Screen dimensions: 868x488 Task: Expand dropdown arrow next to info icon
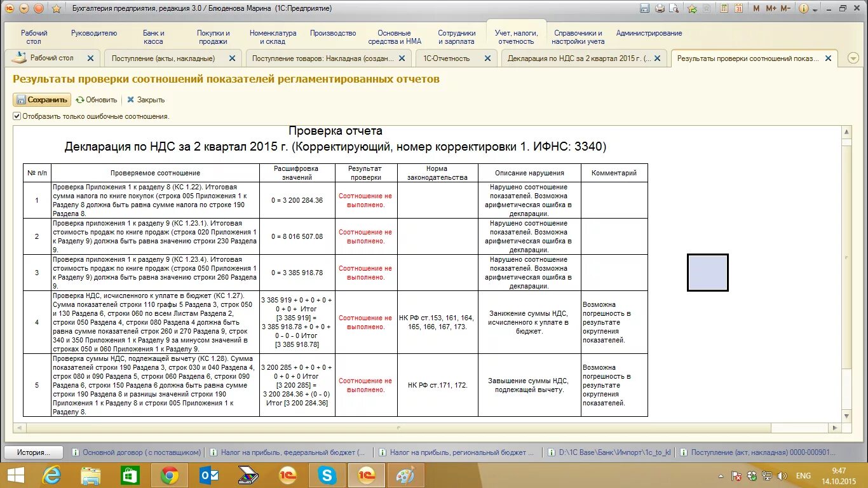[x=815, y=9]
